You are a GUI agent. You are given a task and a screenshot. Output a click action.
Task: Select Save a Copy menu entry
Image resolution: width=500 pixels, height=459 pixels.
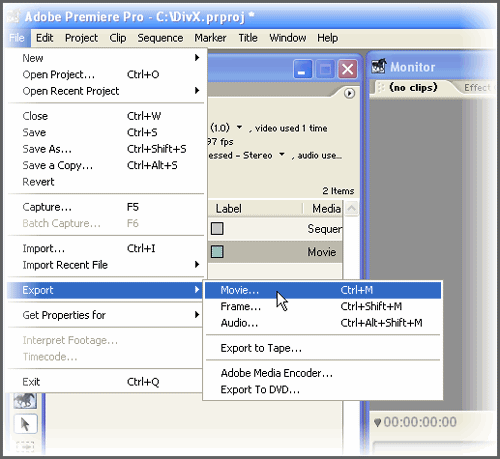106,165
